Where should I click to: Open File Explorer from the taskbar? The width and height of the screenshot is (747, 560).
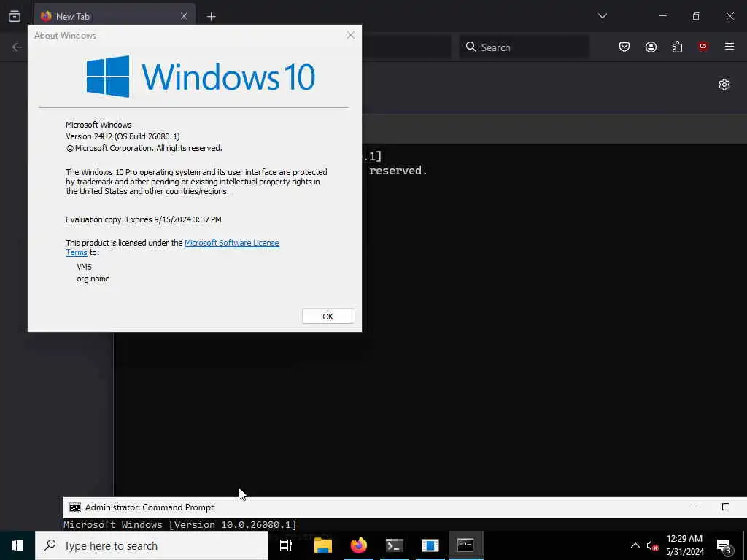tap(323, 545)
